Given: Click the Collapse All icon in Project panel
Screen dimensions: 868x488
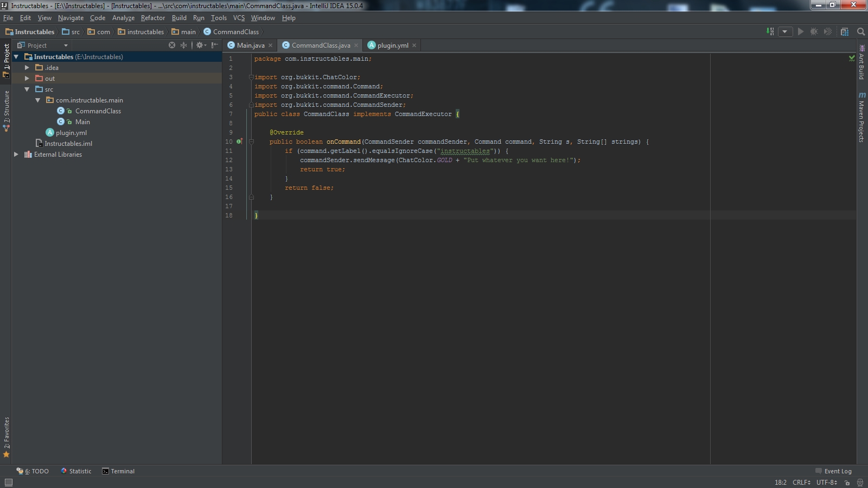Looking at the screenshot, I should pyautogui.click(x=183, y=45).
